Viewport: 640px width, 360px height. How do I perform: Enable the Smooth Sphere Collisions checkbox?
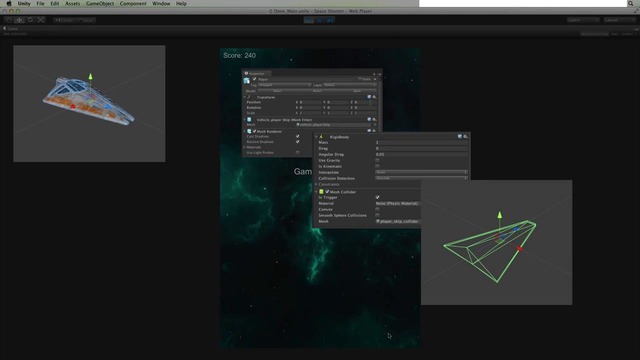(377, 215)
